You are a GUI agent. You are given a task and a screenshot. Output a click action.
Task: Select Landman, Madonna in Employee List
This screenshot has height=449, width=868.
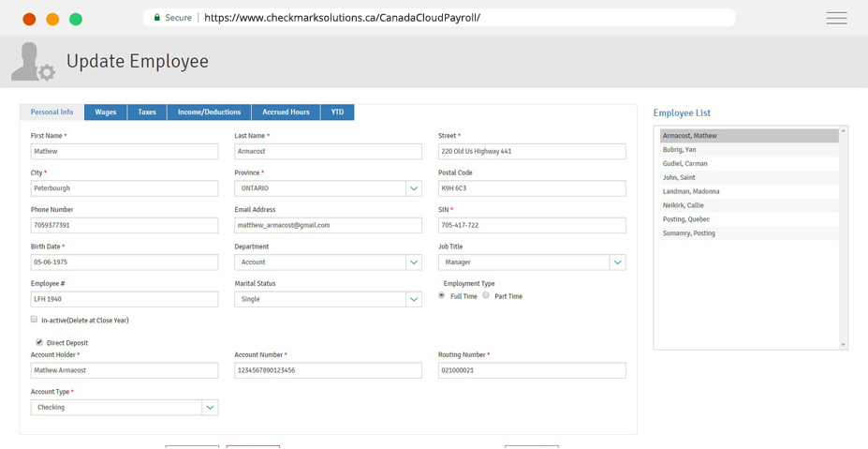pyautogui.click(x=691, y=191)
